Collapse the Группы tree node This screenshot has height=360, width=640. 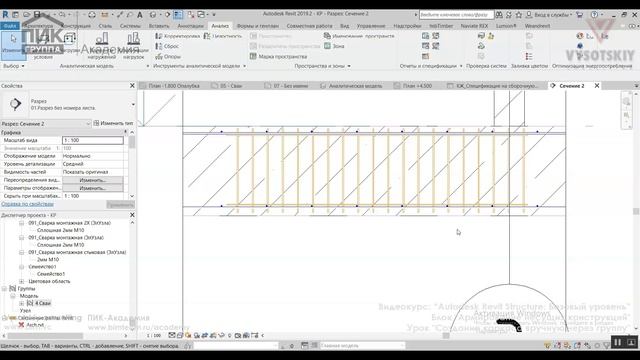coord(4,289)
